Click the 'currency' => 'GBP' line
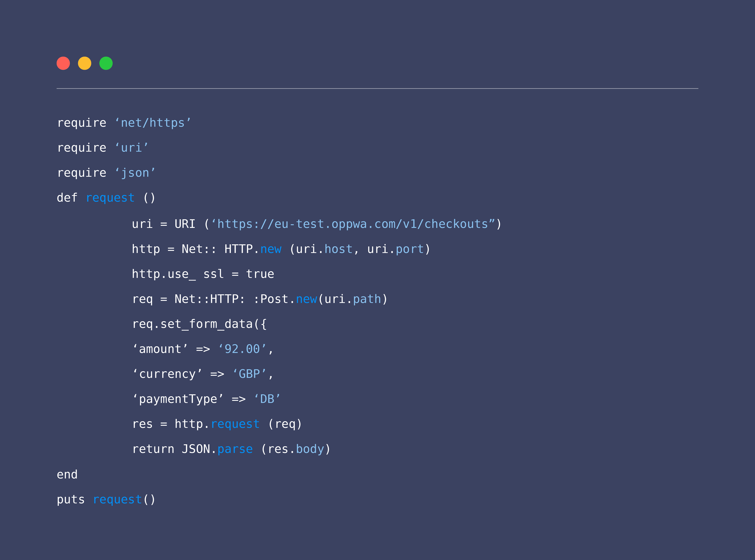The width and height of the screenshot is (755, 560). (x=203, y=374)
